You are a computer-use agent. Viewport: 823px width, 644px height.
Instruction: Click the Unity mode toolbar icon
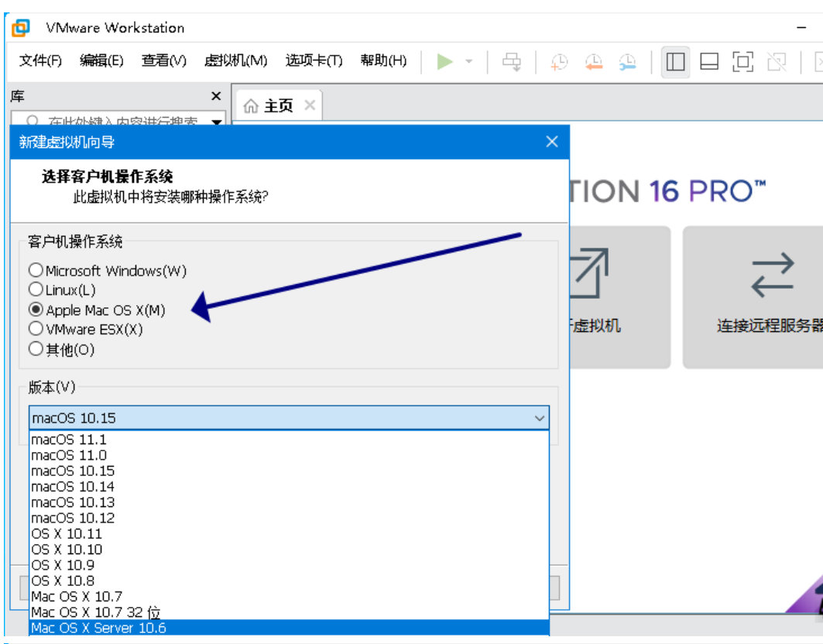(x=777, y=62)
